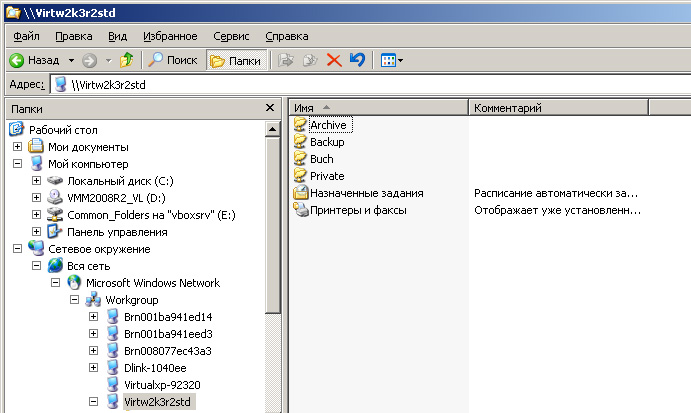Select Локальный диск (C:) drive icon
Screen dimensions: 691x413
coord(55,180)
